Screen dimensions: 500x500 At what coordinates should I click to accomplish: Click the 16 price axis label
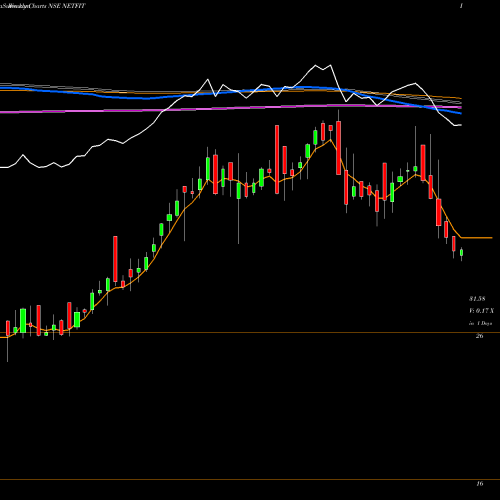479,483
